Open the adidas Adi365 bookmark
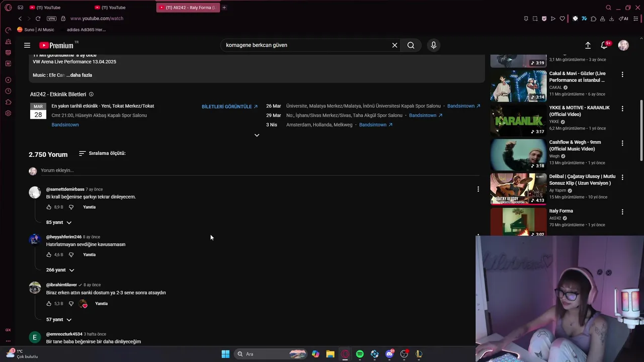The height and width of the screenshot is (362, 644). (83, 30)
